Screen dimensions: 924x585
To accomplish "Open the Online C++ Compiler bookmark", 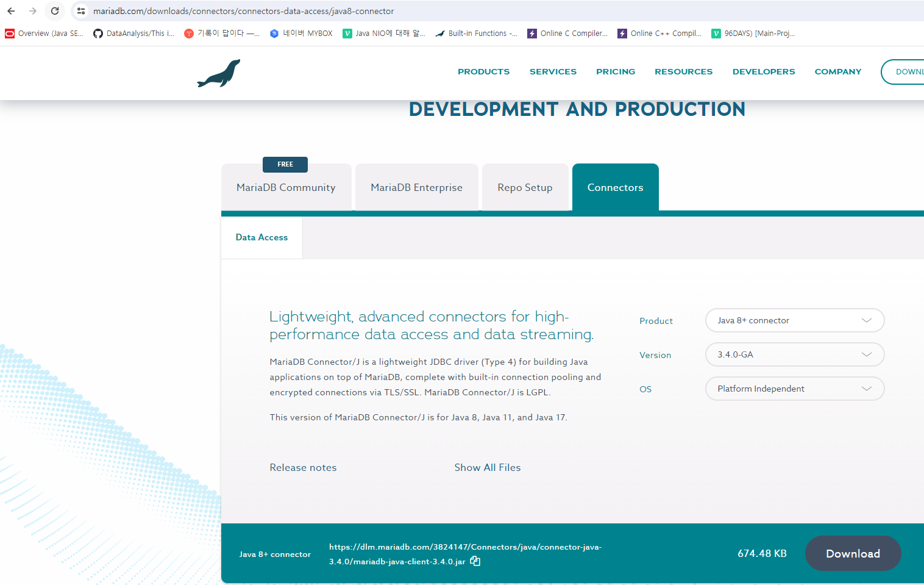I will coord(659,34).
